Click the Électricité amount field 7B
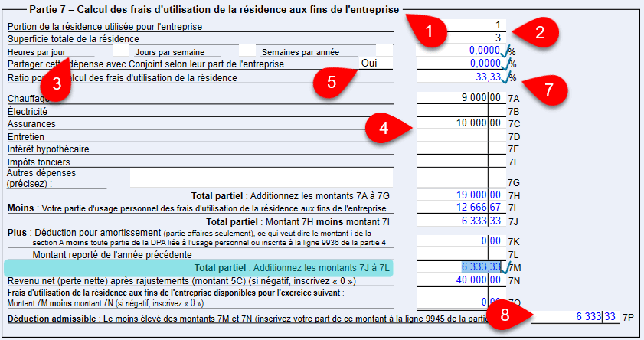The image size is (644, 340). point(461,111)
